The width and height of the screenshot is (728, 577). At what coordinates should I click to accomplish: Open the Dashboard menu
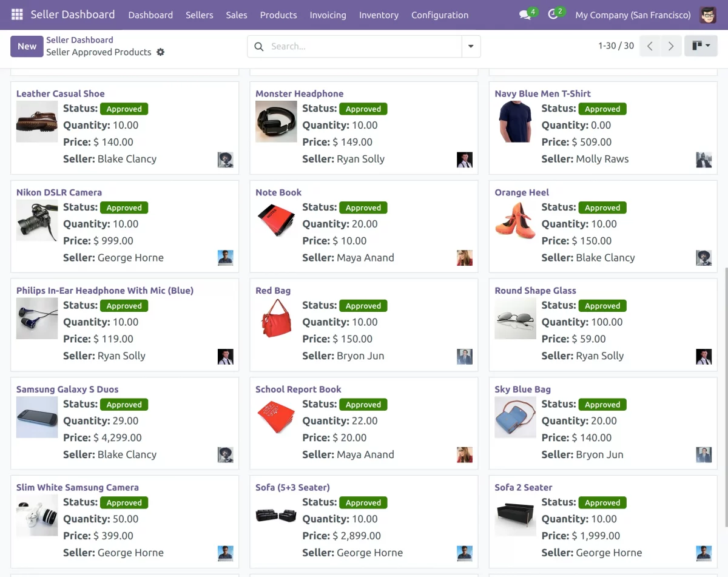[x=150, y=15]
